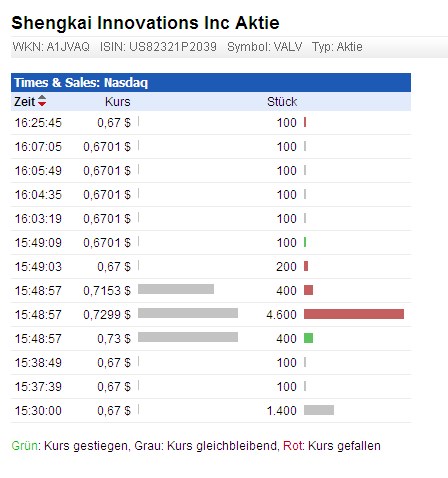Click the gray price bar beside 0,7153 $
Image resolution: width=448 pixels, height=478 pixels.
coord(176,289)
